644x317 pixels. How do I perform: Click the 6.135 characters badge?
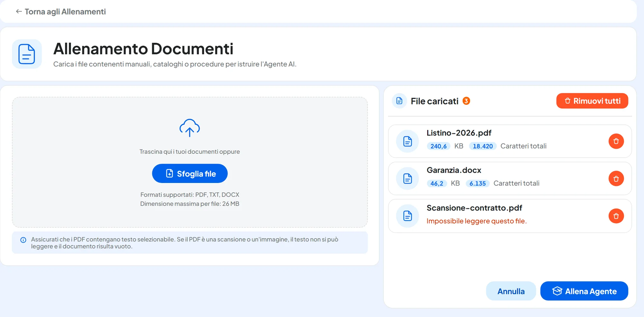point(478,184)
